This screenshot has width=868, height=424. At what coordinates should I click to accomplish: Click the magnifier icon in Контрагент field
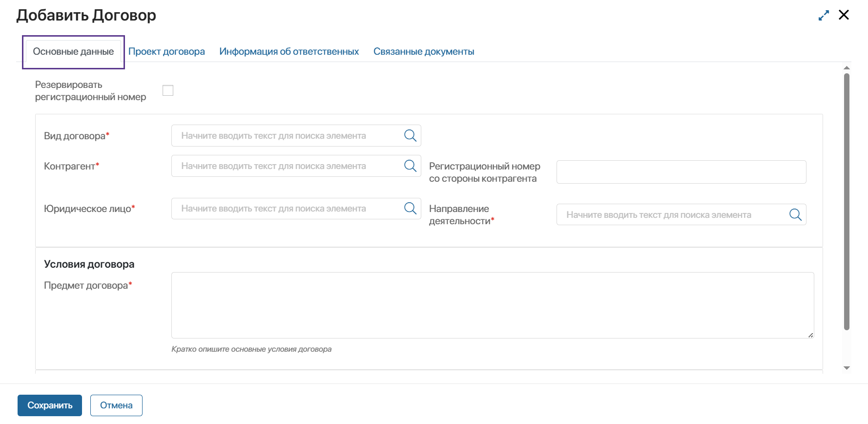coord(410,166)
